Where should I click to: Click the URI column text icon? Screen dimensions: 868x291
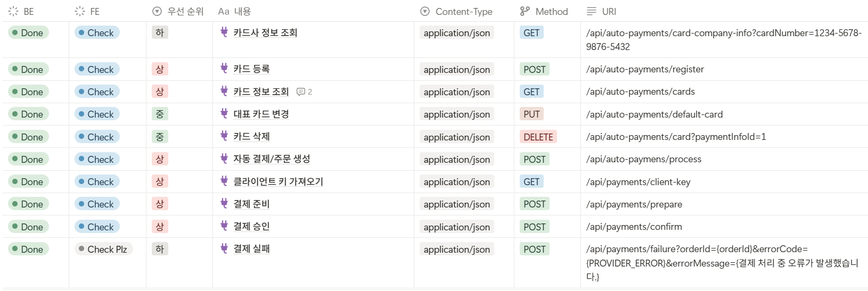[x=591, y=11]
